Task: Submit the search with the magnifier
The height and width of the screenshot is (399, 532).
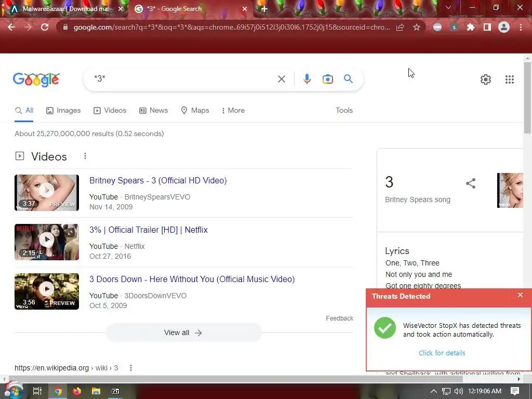Action: point(348,79)
